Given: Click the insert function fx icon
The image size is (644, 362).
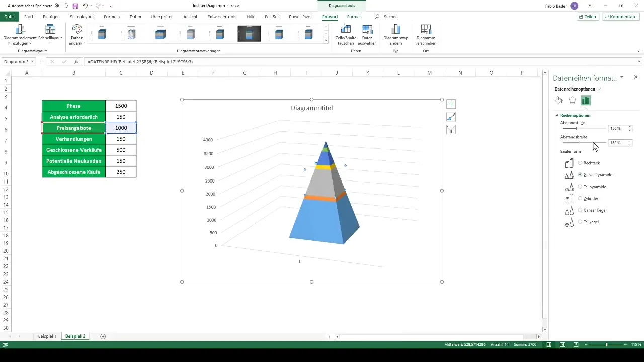Looking at the screenshot, I should [76, 62].
